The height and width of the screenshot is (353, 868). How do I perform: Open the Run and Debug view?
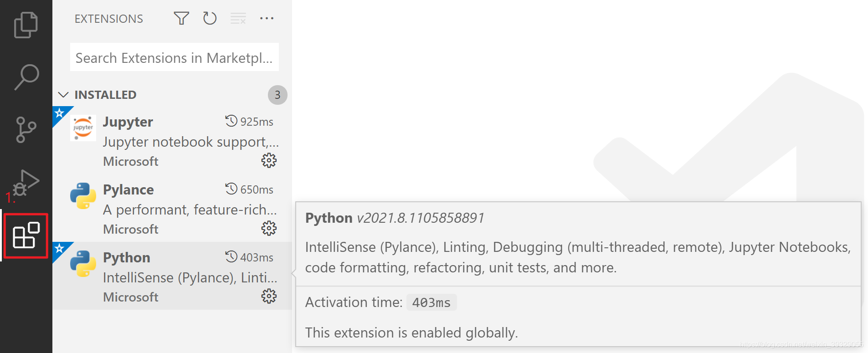[26, 183]
